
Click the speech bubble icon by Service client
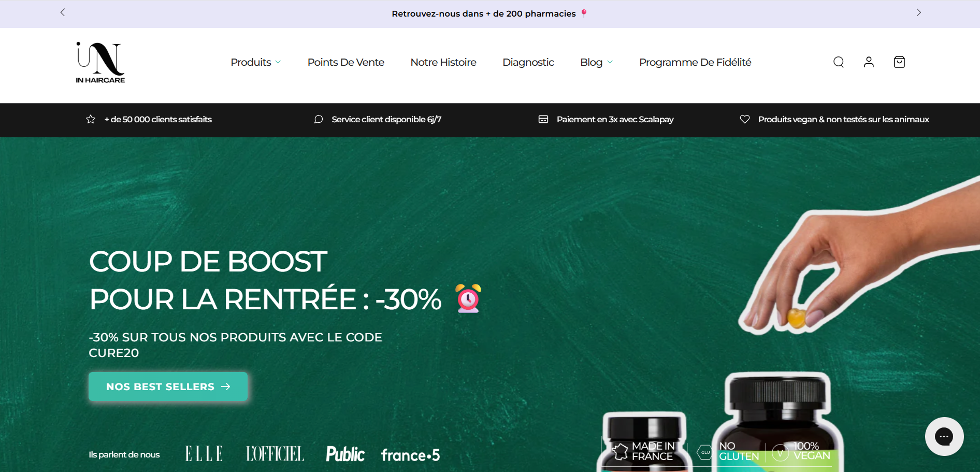[x=319, y=119]
